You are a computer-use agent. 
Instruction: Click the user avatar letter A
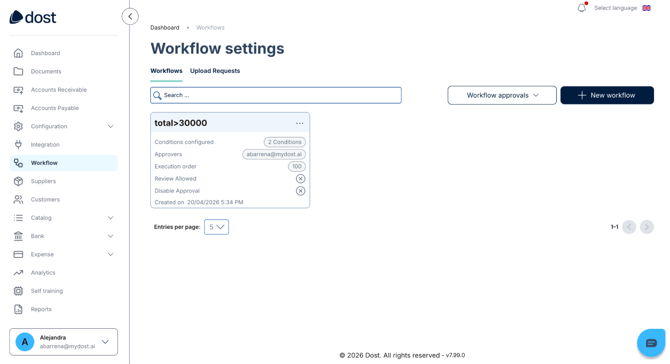[x=25, y=342]
